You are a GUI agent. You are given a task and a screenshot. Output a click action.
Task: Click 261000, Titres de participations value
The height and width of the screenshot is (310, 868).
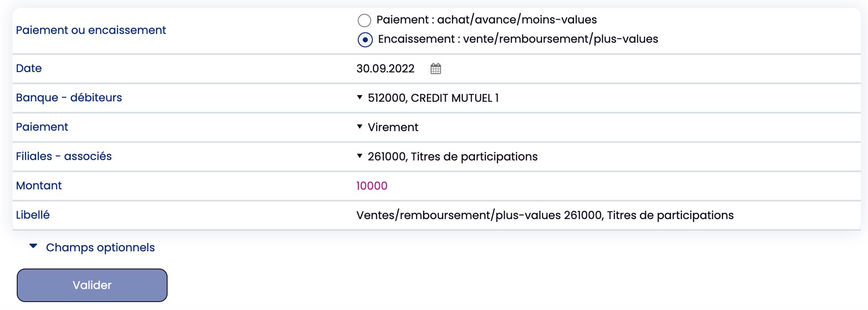(452, 157)
